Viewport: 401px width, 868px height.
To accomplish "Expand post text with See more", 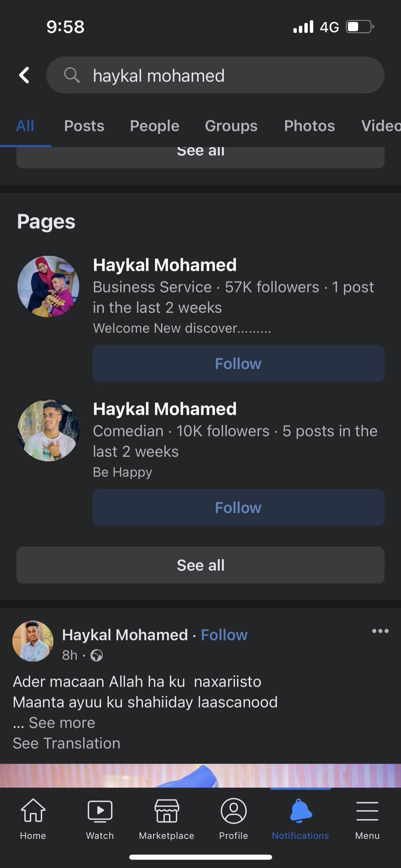I will click(x=62, y=723).
